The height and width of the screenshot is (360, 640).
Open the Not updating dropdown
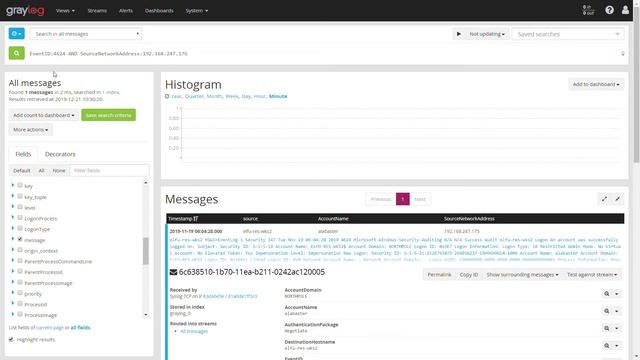click(487, 34)
